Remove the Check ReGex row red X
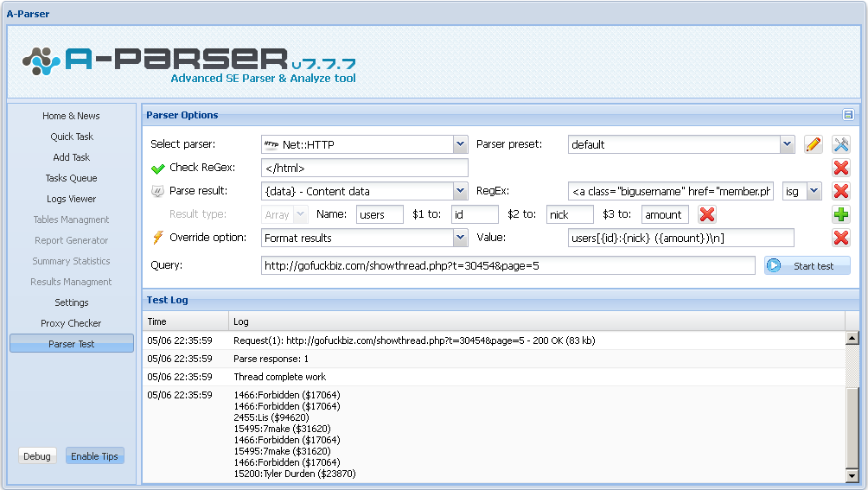Screen dimensions: 868x490 coord(841,168)
